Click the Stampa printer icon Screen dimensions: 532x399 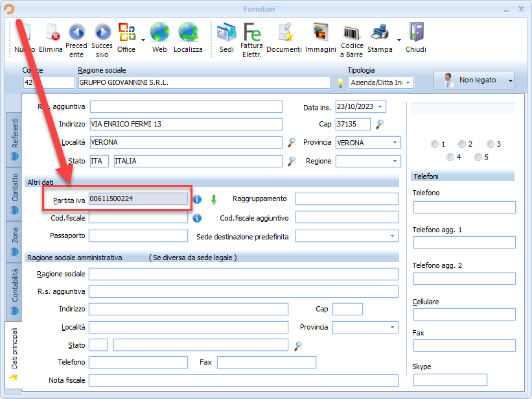tap(380, 32)
